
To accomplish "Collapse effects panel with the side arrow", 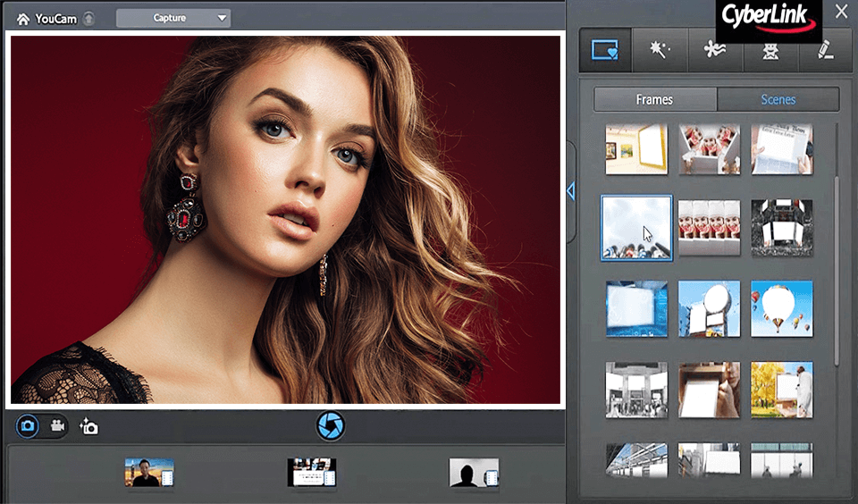I will click(571, 191).
